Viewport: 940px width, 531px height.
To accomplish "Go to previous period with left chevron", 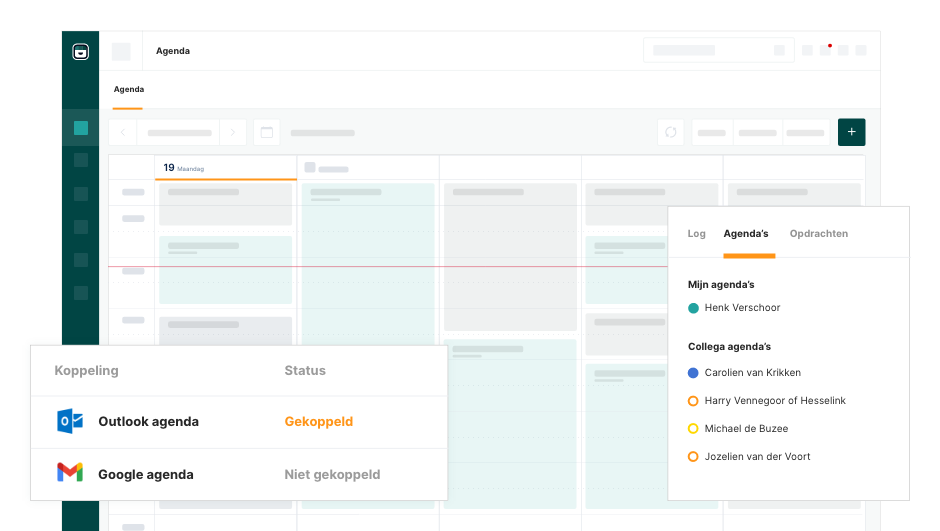I will pos(123,132).
